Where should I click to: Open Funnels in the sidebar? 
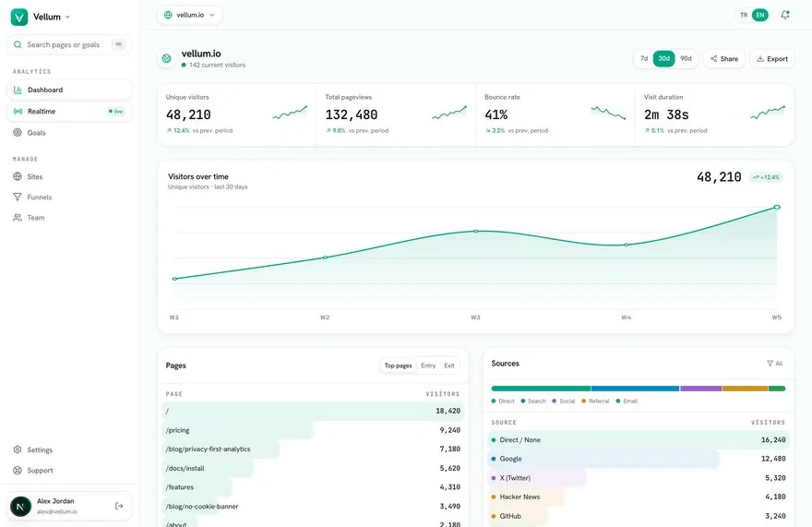click(x=69, y=198)
